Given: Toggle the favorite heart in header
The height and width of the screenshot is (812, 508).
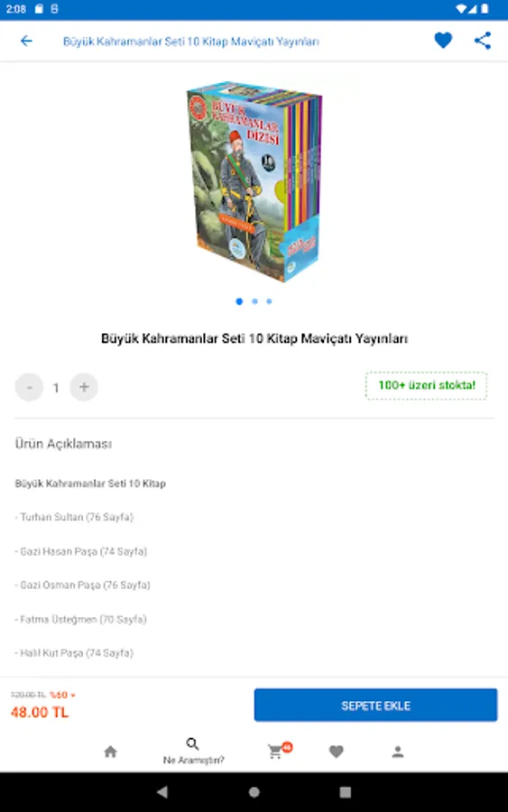Looking at the screenshot, I should point(443,41).
